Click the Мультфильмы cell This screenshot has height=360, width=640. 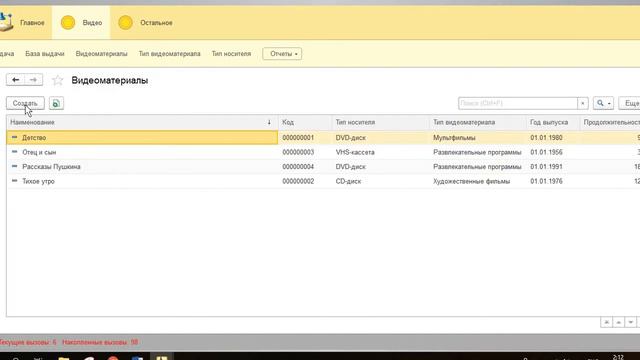(454, 138)
